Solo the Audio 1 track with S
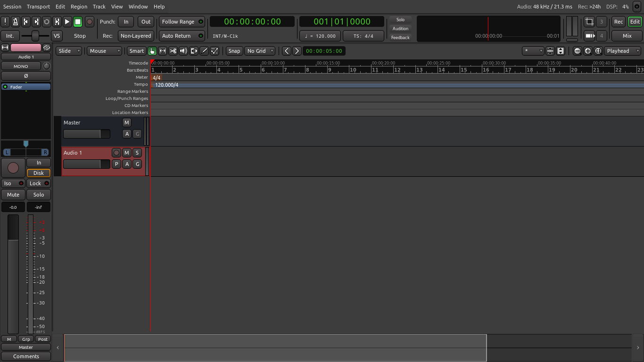This screenshot has width=644, height=362. [x=137, y=153]
